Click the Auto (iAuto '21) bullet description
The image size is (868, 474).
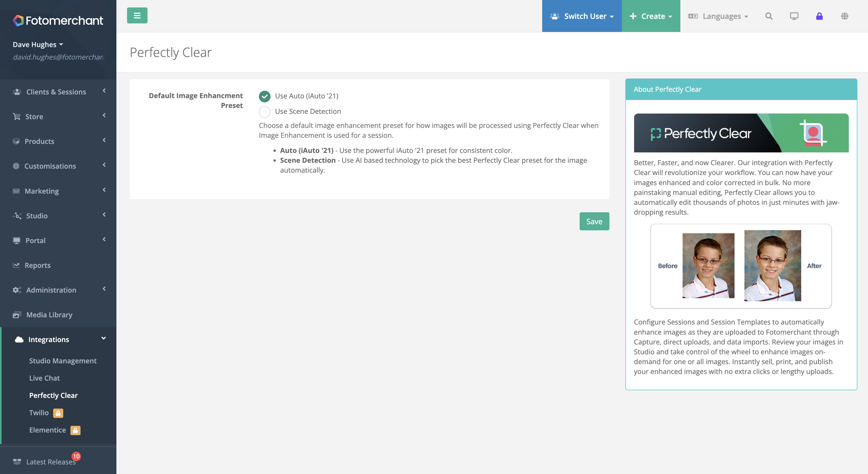[x=396, y=150]
